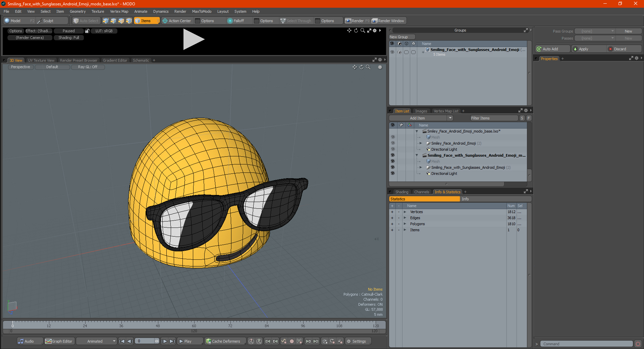Click the preview zoom magnifier icon
The image size is (644, 349).
[x=363, y=31]
